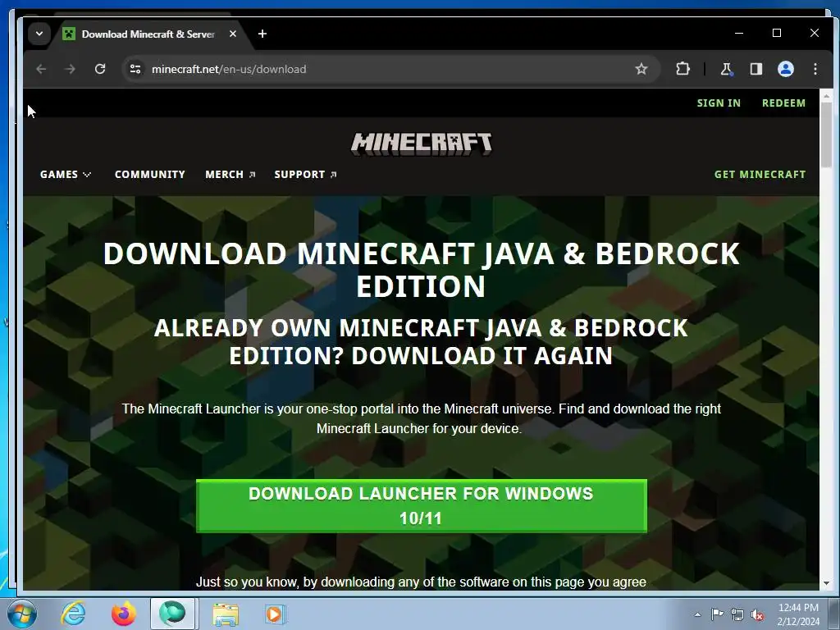Image resolution: width=840 pixels, height=630 pixels.
Task: Click the page scrollbar down arrow
Action: (x=826, y=583)
